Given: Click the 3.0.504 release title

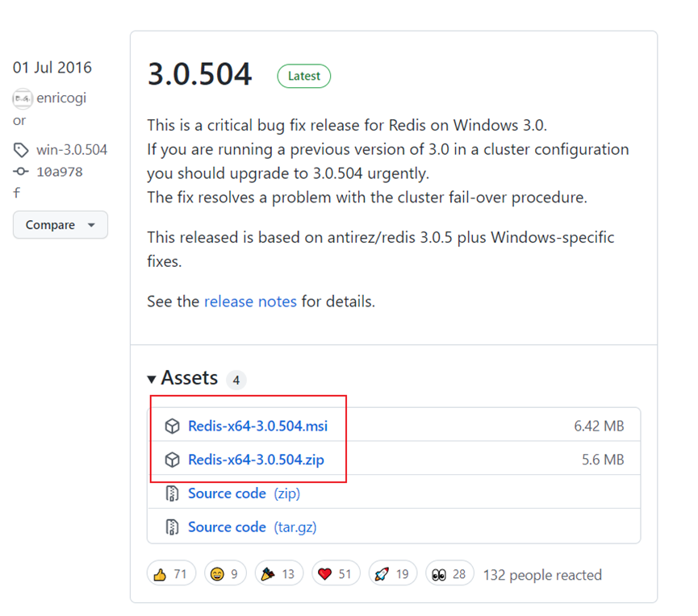Looking at the screenshot, I should pos(200,74).
